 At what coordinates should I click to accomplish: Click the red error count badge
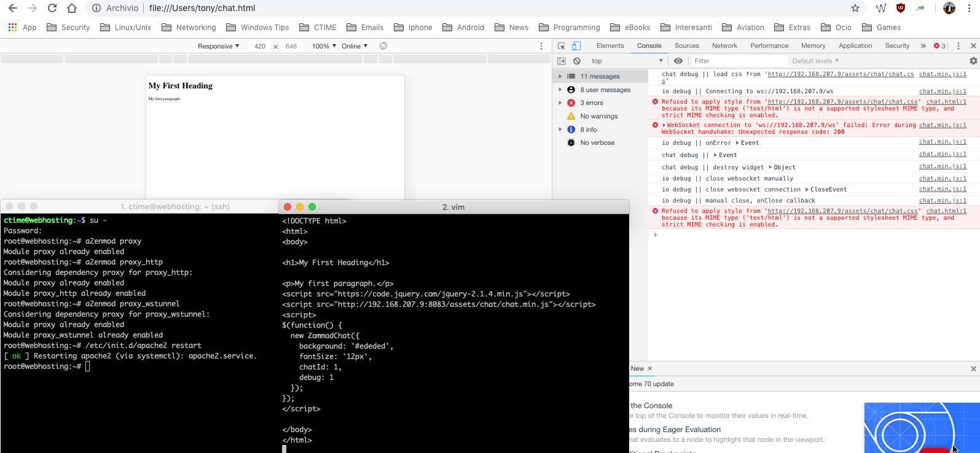(939, 46)
